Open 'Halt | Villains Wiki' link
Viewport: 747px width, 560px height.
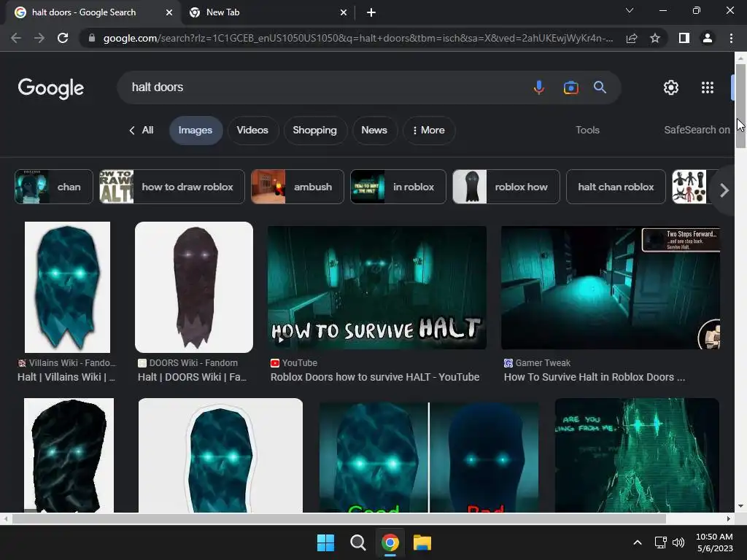66,377
